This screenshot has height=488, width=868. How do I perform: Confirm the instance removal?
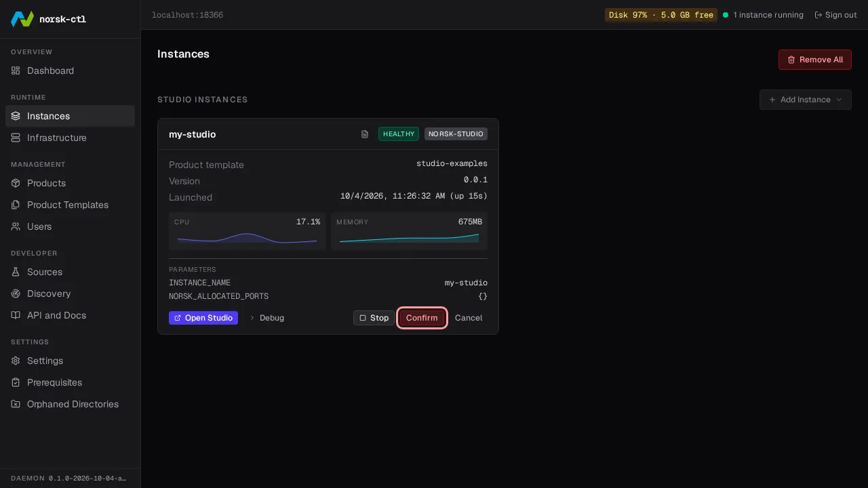(422, 318)
